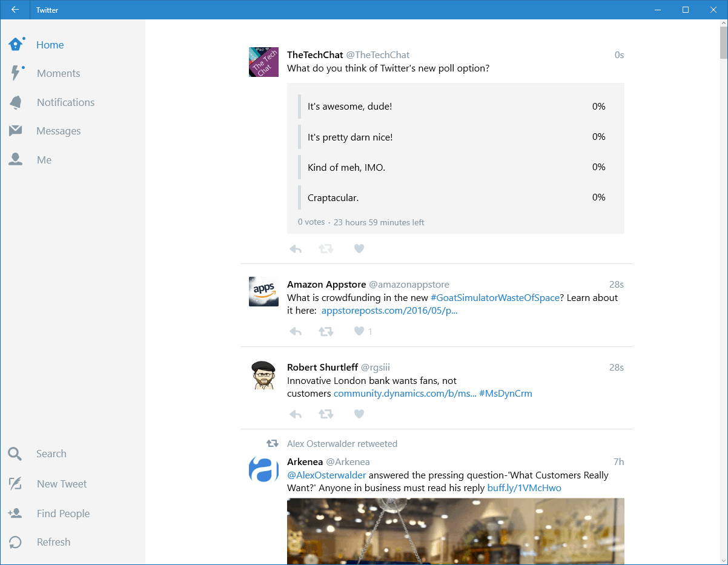The image size is (728, 565).
Task: Open Robert Shurtleff's profile avatar
Action: pyautogui.click(x=263, y=374)
